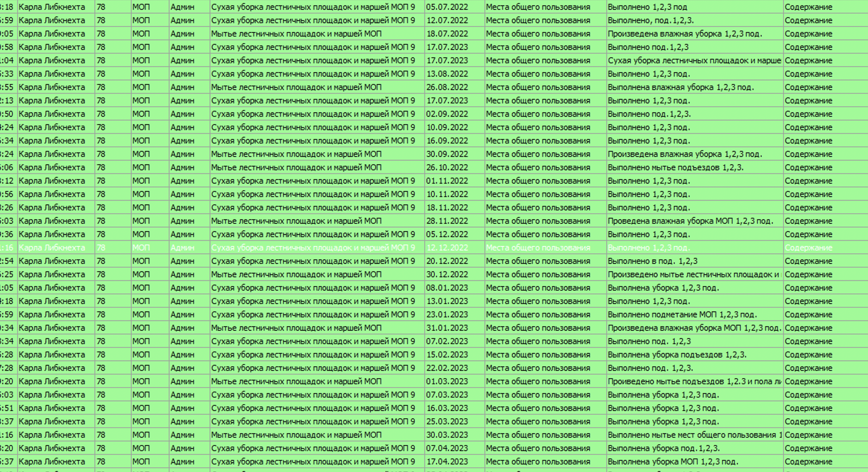
Task: Select date cell 17.04.2023
Action: click(x=447, y=462)
